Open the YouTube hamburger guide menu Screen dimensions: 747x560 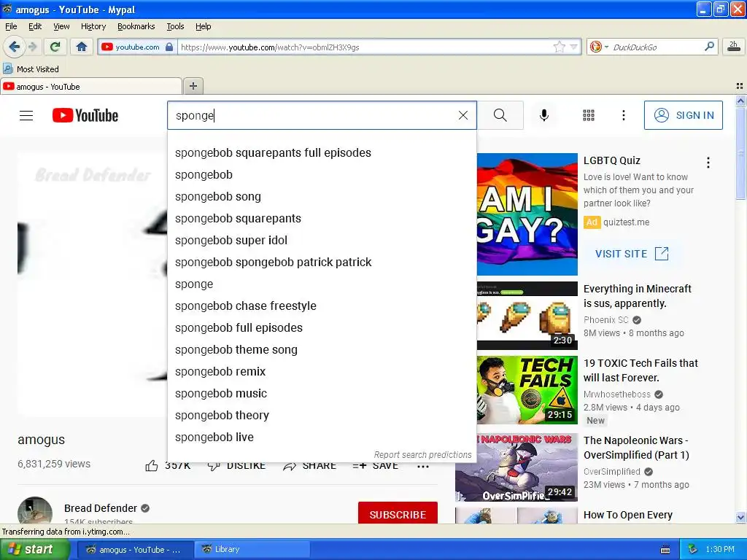[x=26, y=115]
